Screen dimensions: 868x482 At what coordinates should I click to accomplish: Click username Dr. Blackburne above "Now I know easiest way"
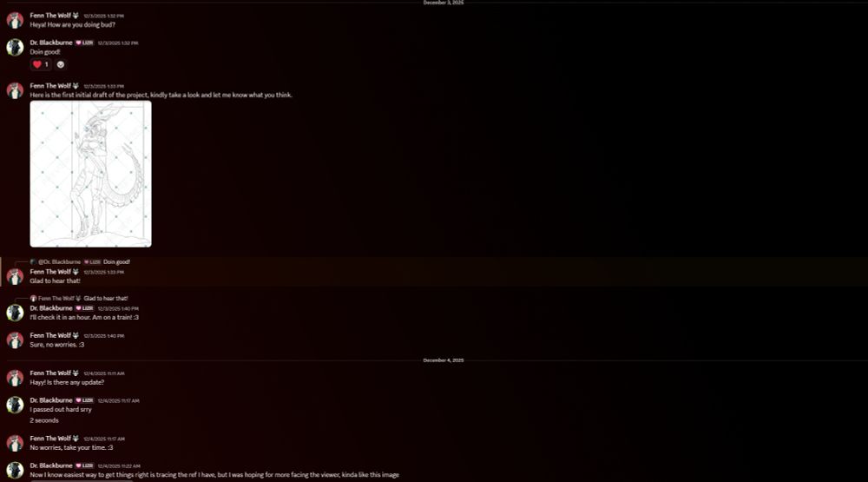pos(51,465)
